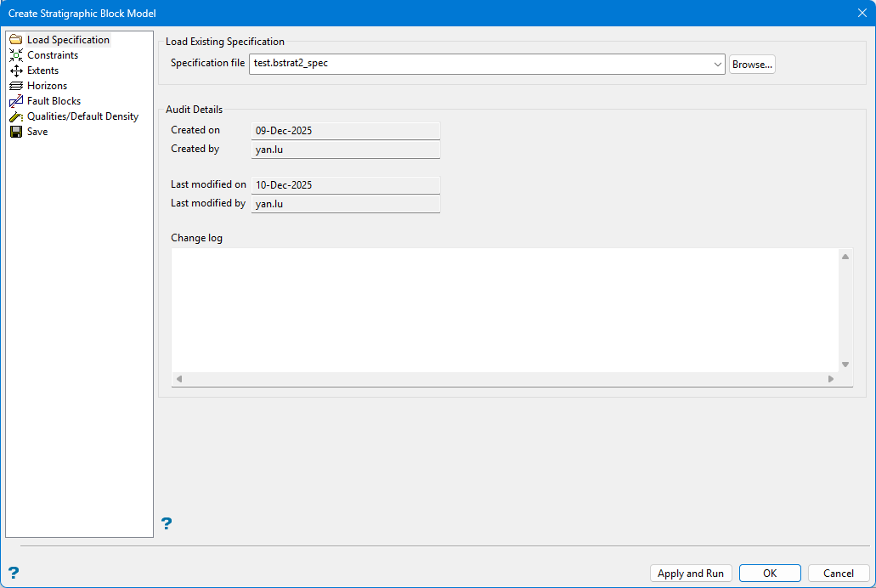Click the Horizons layers icon

pyautogui.click(x=15, y=86)
